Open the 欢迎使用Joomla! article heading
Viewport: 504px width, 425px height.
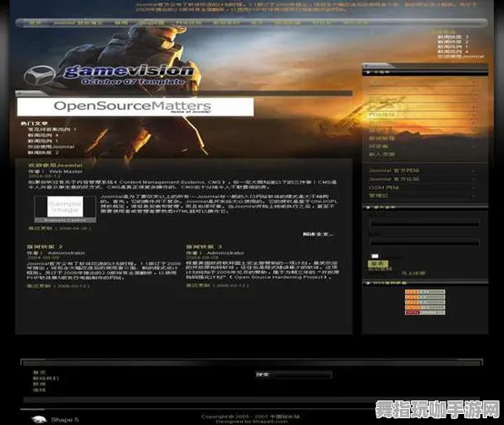55,165
